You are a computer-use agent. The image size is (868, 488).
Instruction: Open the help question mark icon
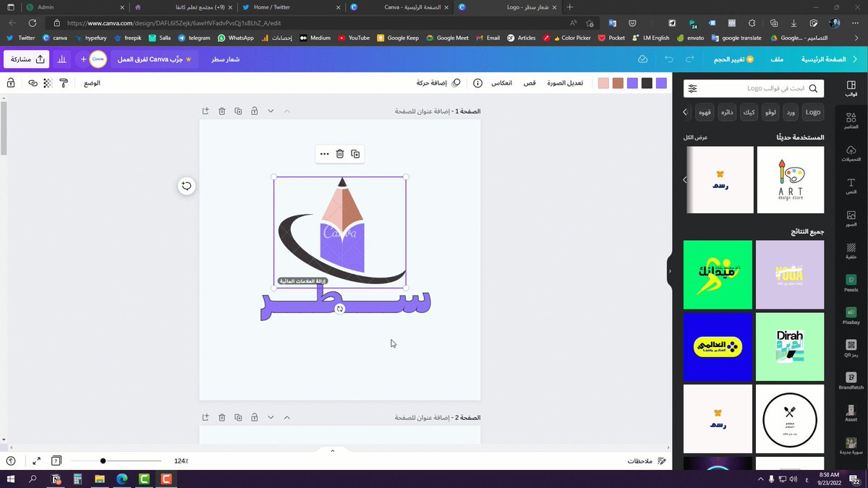11,461
